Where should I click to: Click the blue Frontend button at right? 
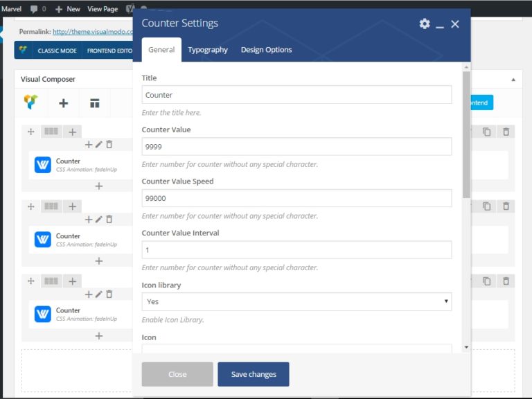click(x=482, y=103)
